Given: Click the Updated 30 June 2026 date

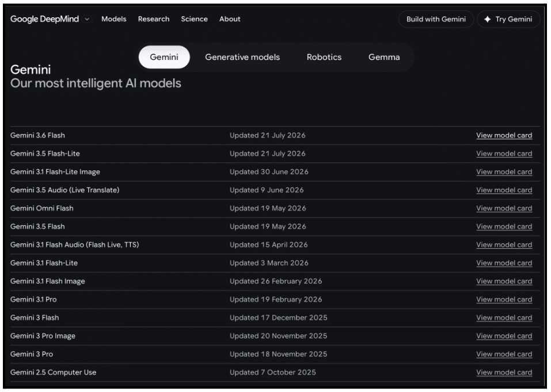Looking at the screenshot, I should (269, 172).
